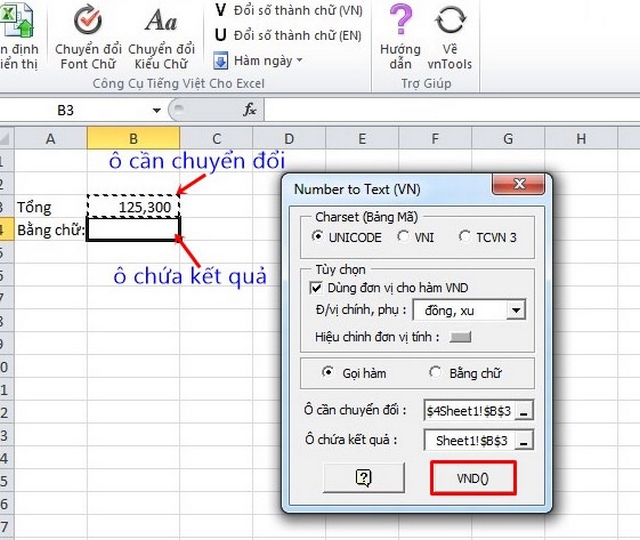
Task: Select the UNICODE charset radio button
Action: coord(318,236)
